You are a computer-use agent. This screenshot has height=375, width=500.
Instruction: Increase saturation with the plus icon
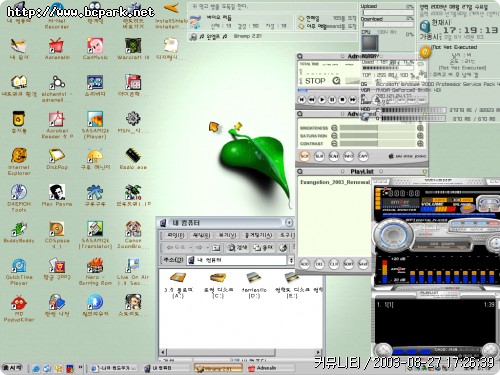(x=420, y=136)
